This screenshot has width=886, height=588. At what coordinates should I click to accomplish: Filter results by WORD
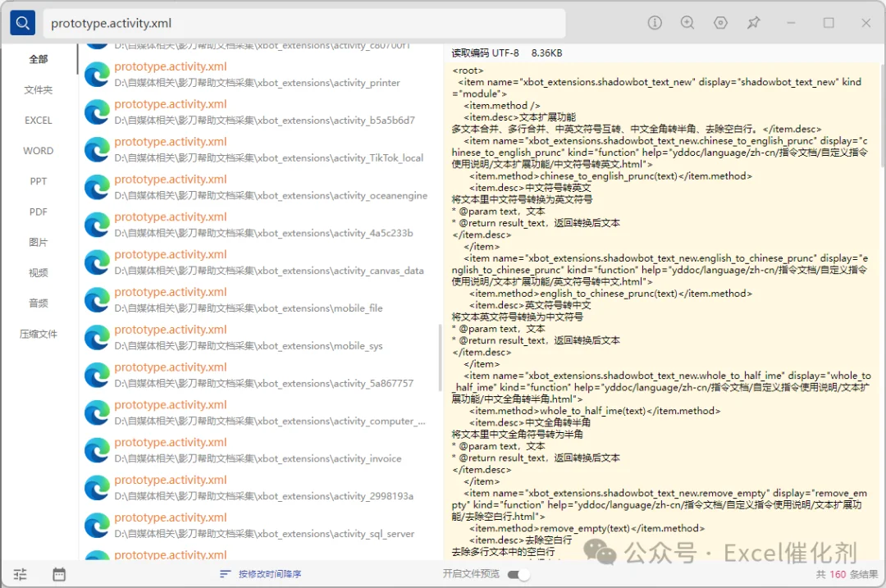coord(39,151)
